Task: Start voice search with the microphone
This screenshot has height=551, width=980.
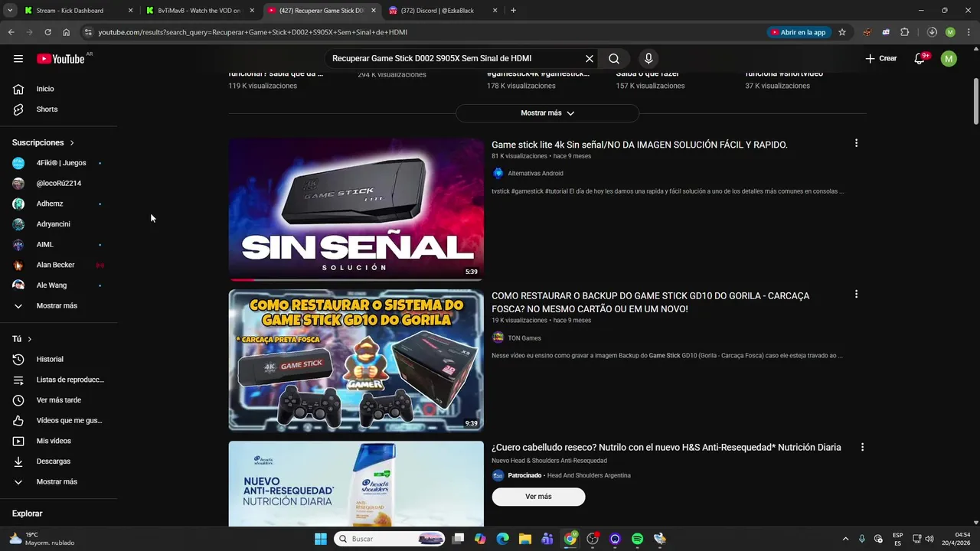Action: (648, 59)
